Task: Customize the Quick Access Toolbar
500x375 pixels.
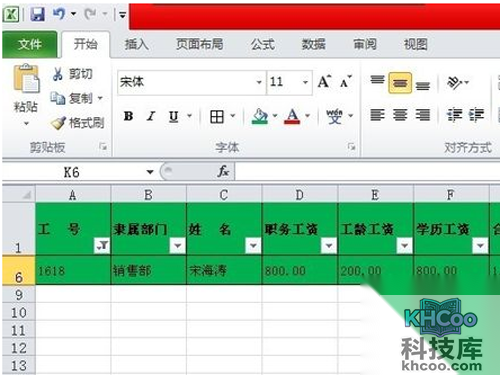Action: pos(122,15)
